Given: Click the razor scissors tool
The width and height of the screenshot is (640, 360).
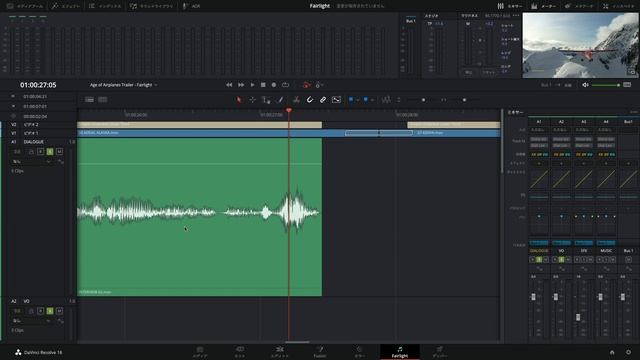Looking at the screenshot, I should [296, 100].
